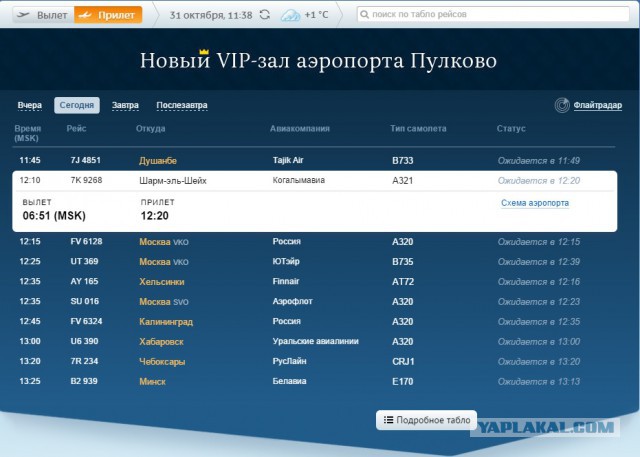Focus the flight board search field
This screenshot has width=640, height=457.
point(493,14)
